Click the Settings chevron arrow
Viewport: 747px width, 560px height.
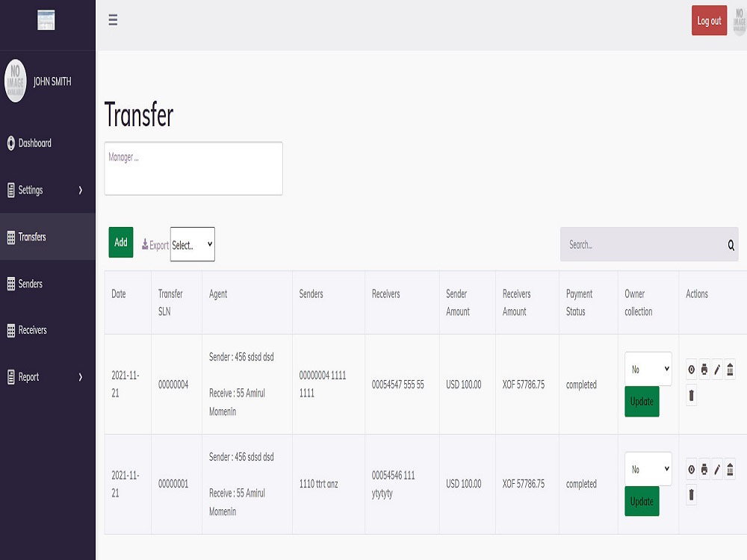click(x=81, y=190)
